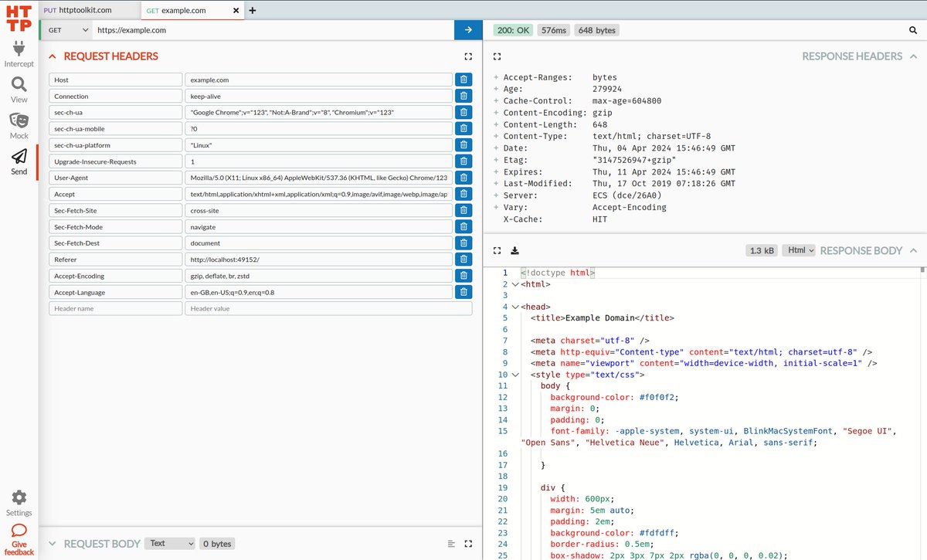Edit the Referer header value

click(x=318, y=260)
